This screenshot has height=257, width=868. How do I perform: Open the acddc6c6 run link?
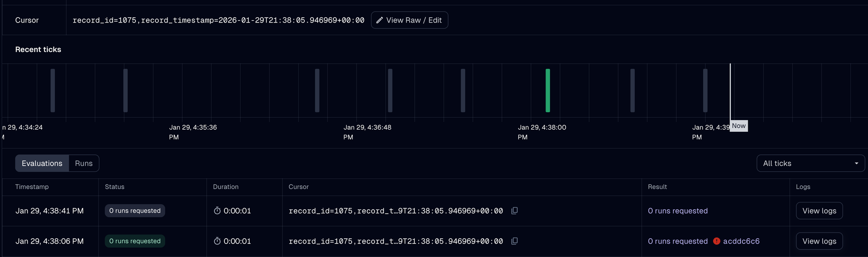[x=741, y=241]
